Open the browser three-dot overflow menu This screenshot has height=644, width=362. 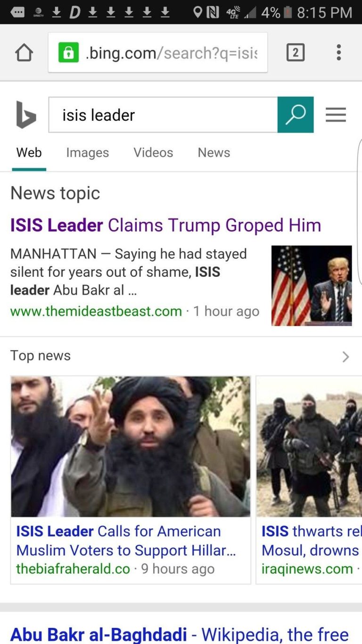click(x=338, y=52)
